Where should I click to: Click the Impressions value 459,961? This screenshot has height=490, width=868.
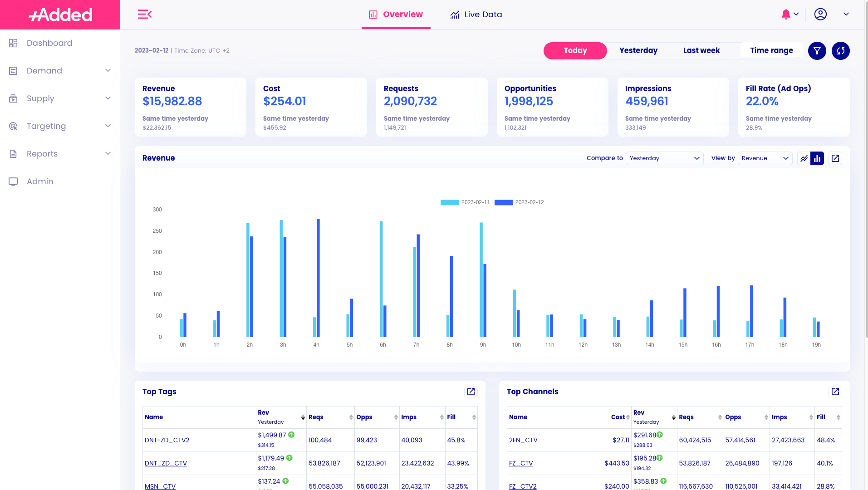[x=647, y=101]
